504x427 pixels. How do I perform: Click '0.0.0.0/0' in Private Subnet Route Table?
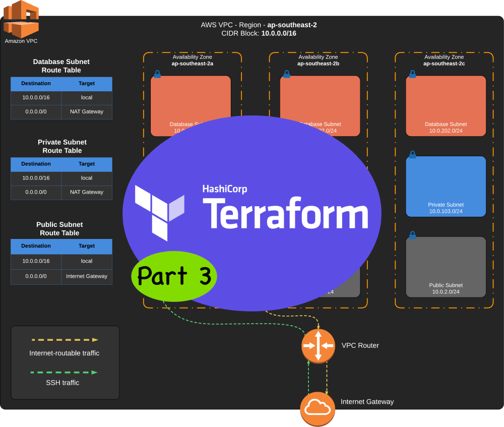tap(36, 192)
